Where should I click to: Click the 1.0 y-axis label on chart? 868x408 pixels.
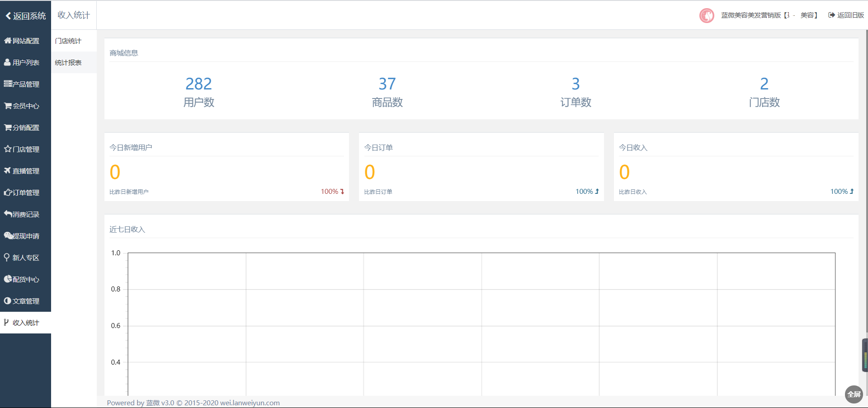(116, 253)
